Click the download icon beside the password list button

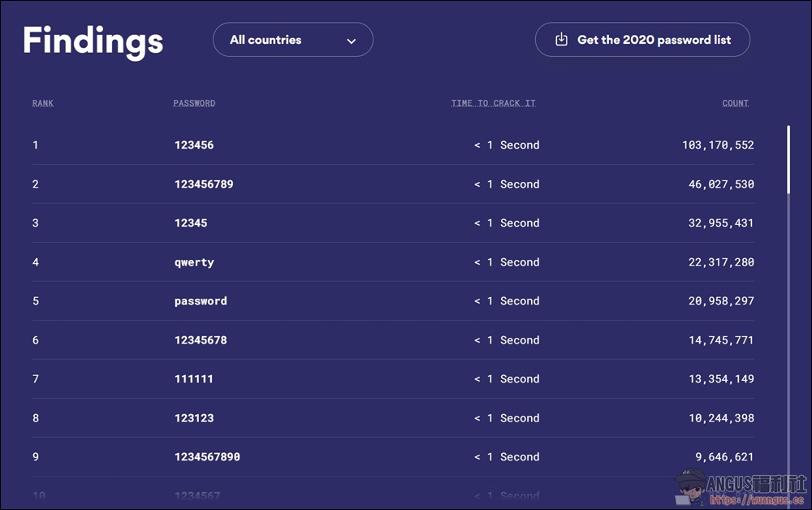tap(561, 39)
